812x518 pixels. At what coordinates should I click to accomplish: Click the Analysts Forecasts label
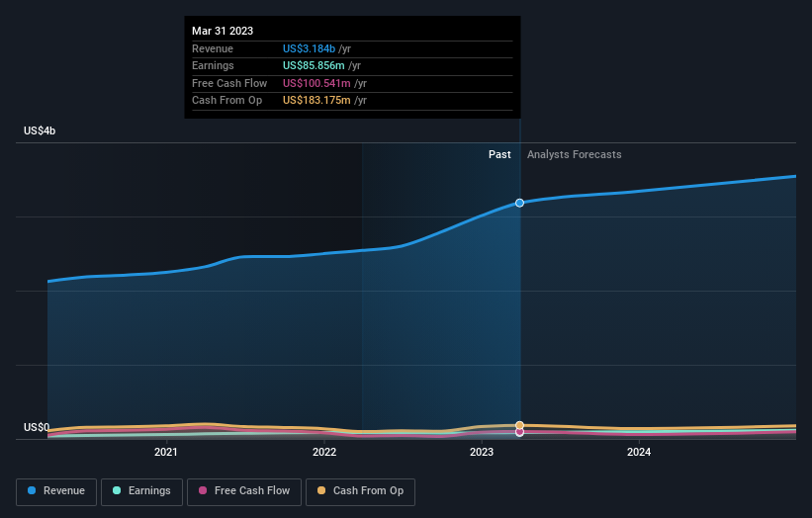(575, 154)
